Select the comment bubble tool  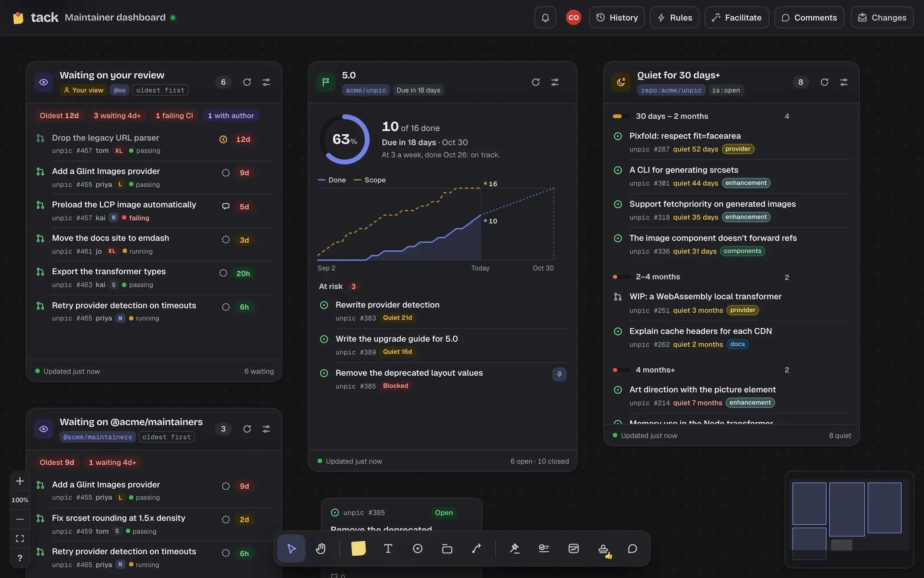633,548
